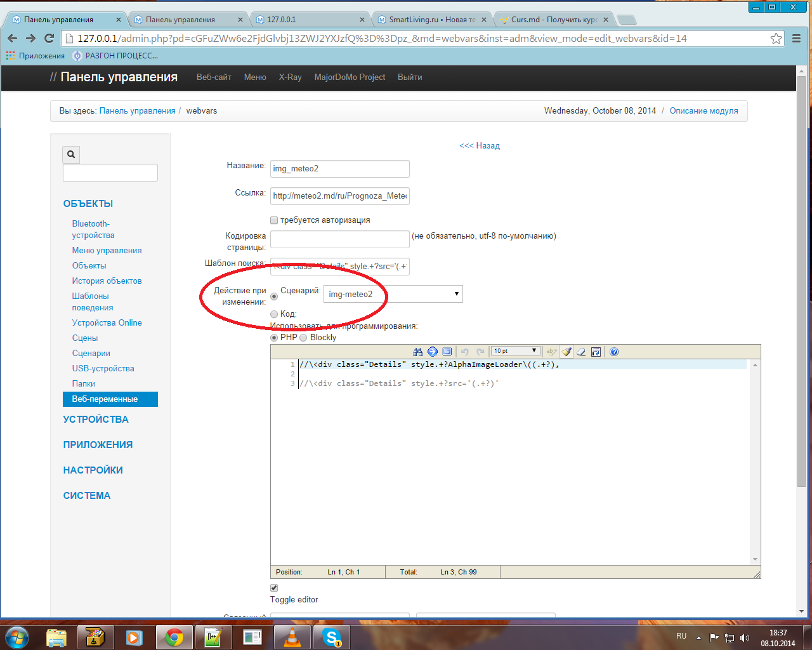Collapse the ОБЪЕКТЫ sidebar section
812x650 pixels.
point(88,204)
